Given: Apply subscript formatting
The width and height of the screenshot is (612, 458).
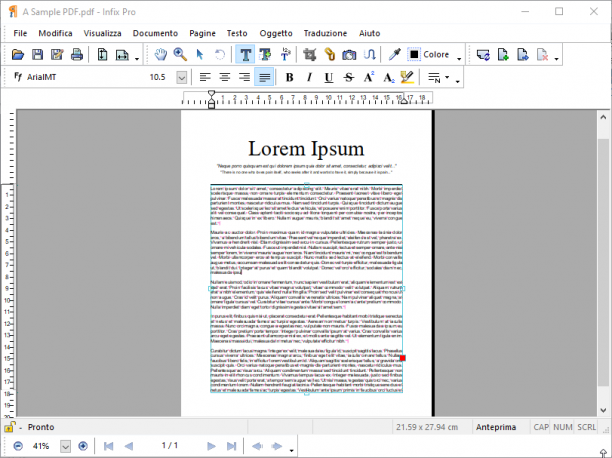Looking at the screenshot, I should (x=388, y=77).
